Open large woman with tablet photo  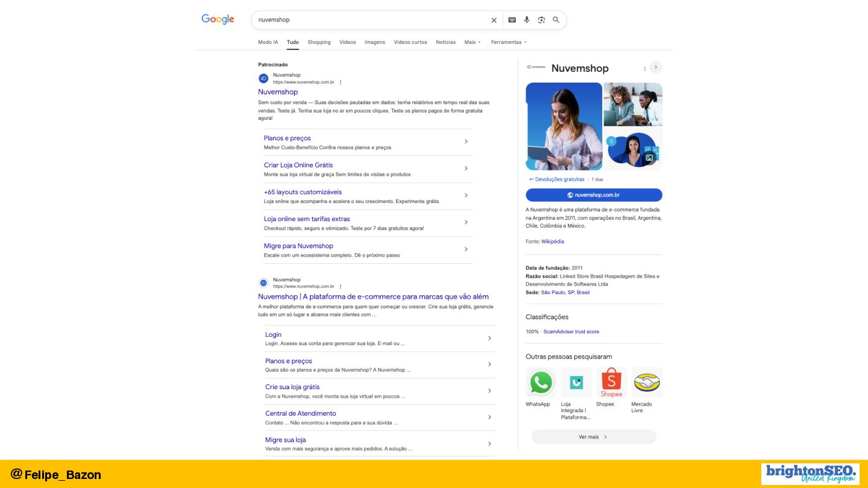[564, 127]
